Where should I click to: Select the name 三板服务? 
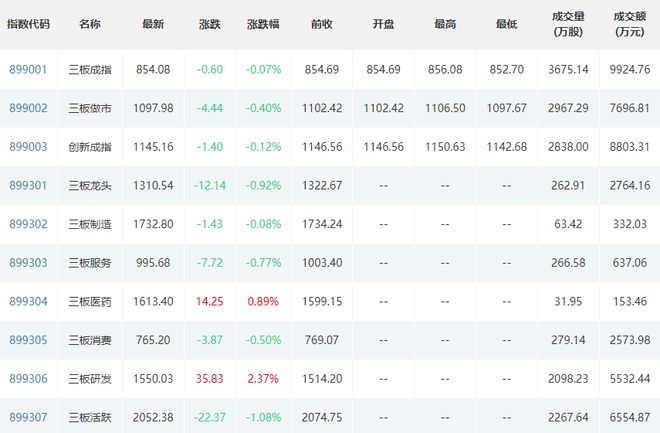[x=90, y=263]
